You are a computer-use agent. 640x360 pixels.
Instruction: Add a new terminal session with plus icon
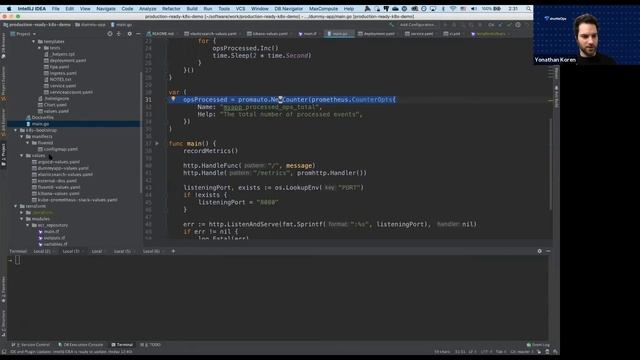point(173,251)
